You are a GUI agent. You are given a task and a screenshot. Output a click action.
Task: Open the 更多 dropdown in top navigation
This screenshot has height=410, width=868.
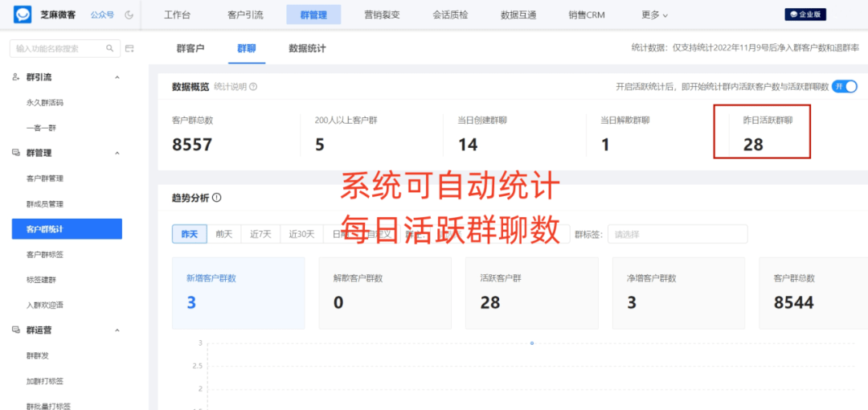(x=654, y=14)
